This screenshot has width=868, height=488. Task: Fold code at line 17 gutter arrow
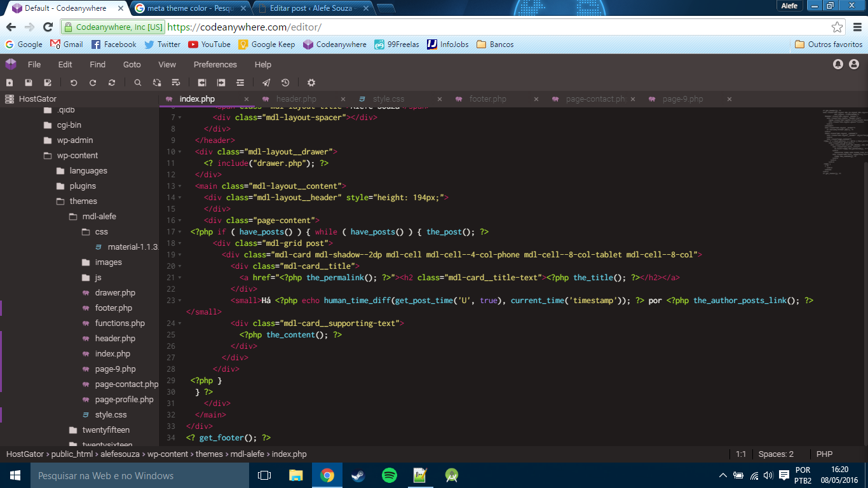click(180, 232)
